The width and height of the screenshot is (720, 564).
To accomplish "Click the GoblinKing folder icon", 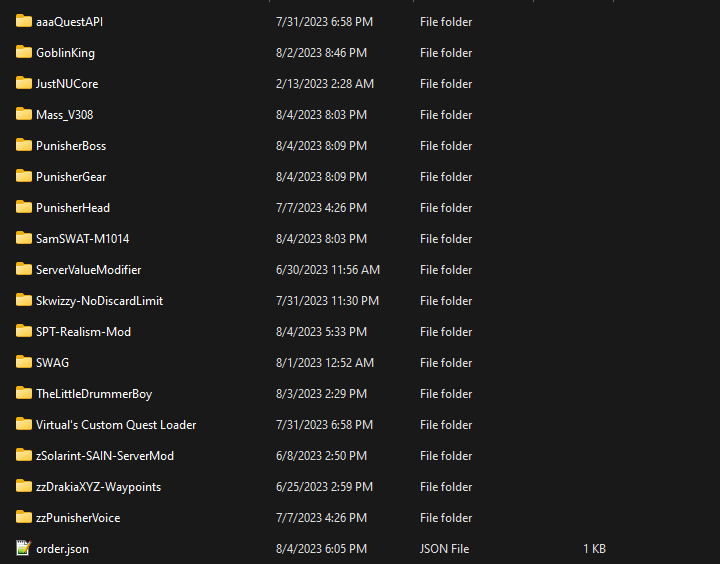I will click(23, 52).
